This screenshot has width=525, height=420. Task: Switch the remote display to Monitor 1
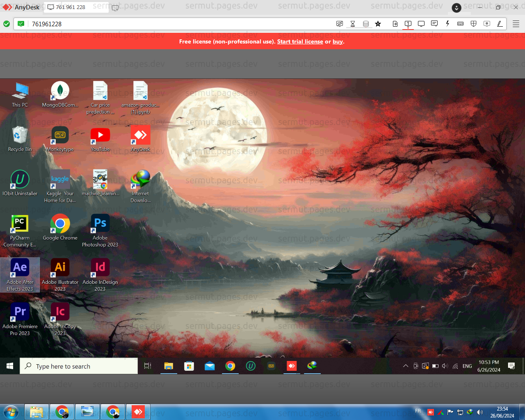(x=408, y=23)
